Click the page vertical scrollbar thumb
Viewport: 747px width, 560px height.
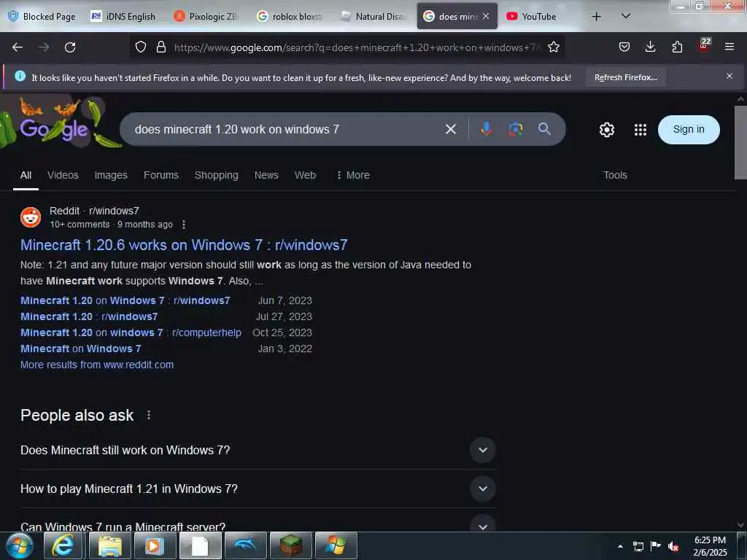coord(740,142)
